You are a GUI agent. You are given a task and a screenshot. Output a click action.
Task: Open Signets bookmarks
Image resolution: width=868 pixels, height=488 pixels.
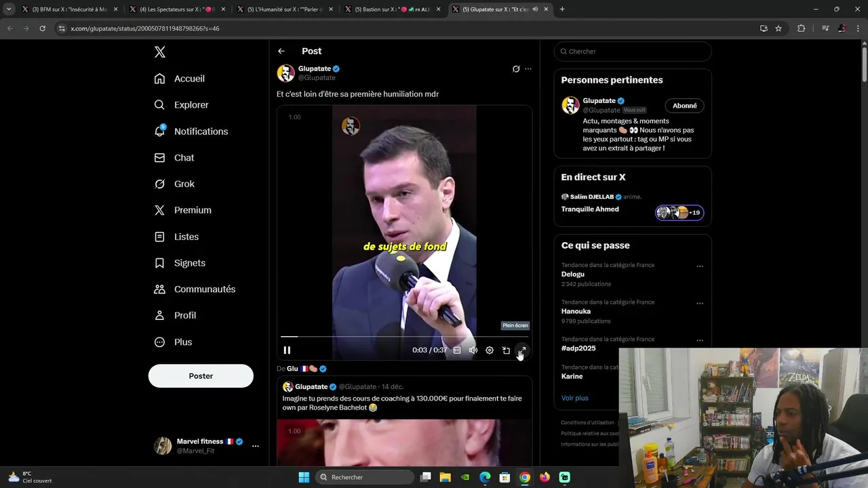tap(180, 263)
